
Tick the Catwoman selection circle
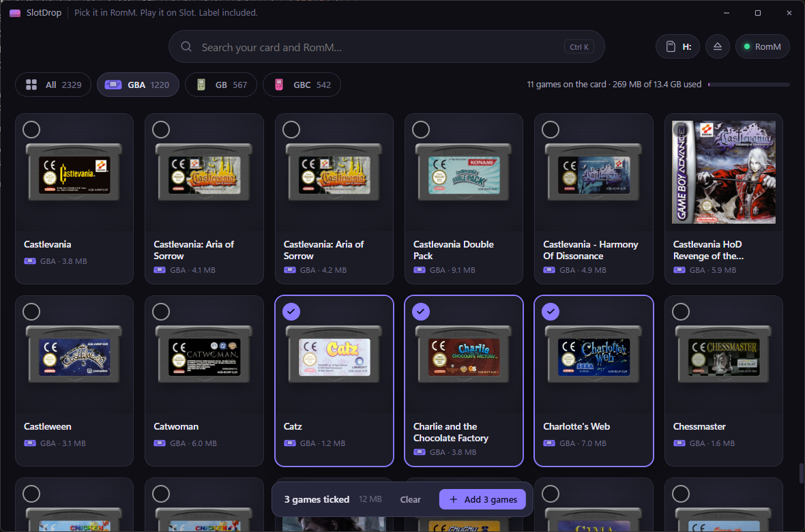click(x=161, y=311)
